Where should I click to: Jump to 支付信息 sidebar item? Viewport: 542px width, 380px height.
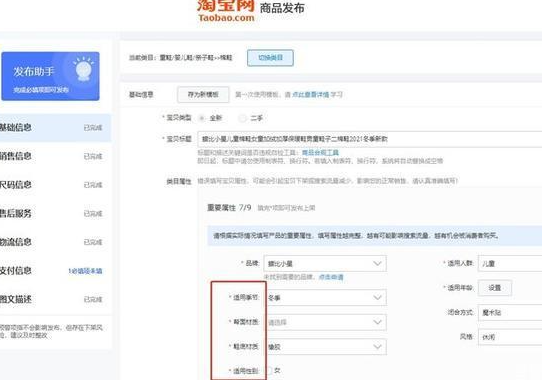pos(55,271)
